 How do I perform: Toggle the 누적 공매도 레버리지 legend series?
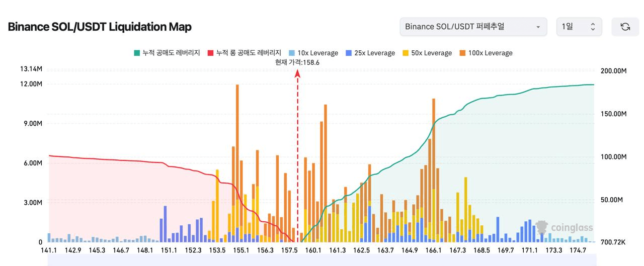167,53
